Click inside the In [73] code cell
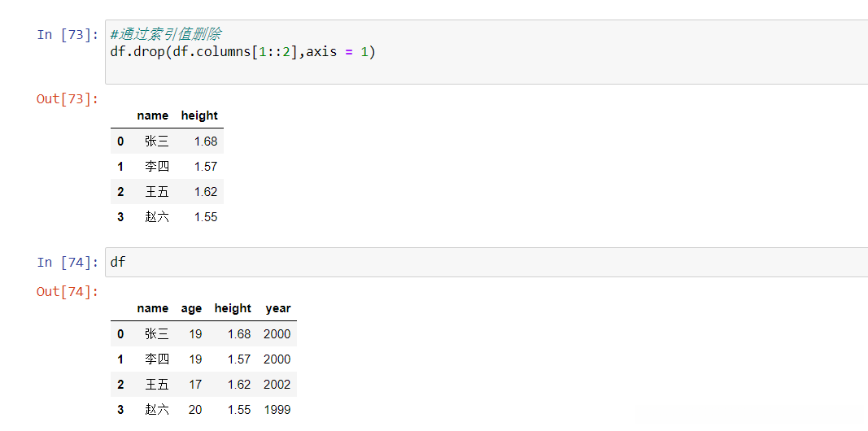 pos(488,52)
